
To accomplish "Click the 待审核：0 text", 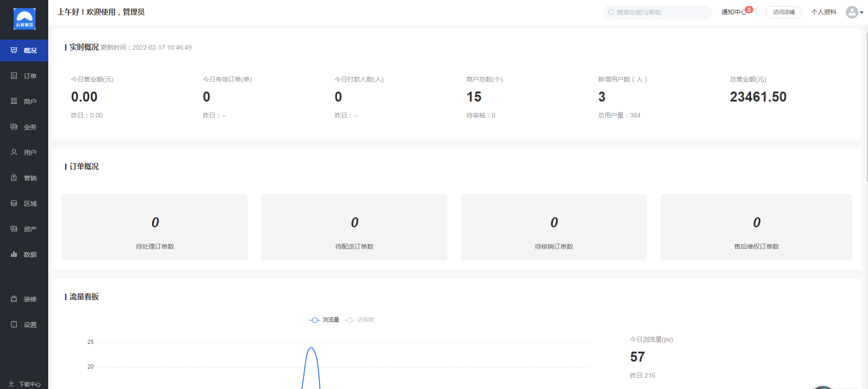I will tap(481, 116).
